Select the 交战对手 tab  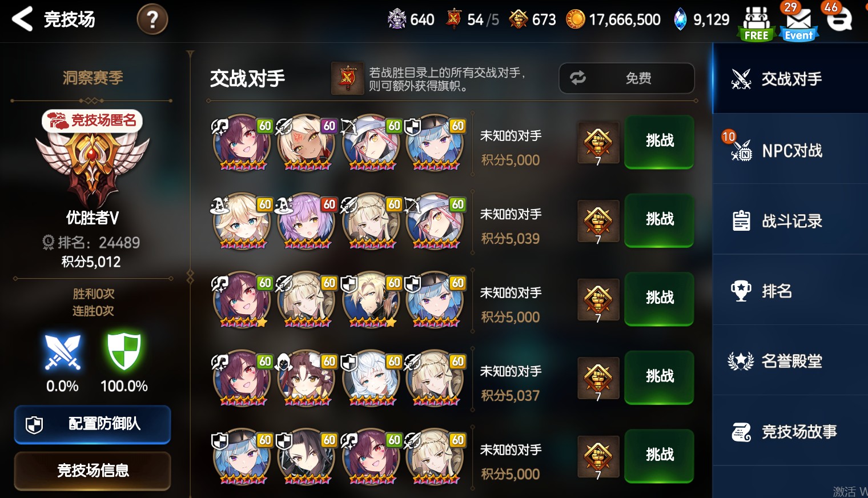tap(790, 79)
